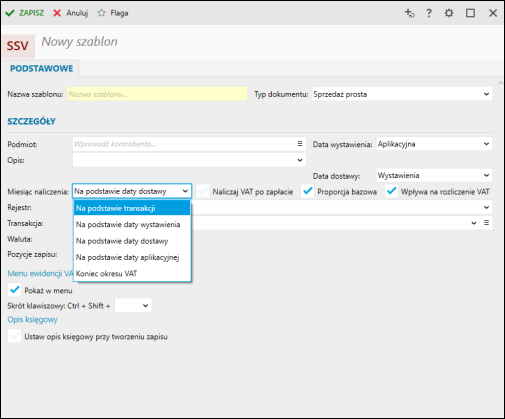Toggle the Pokaż w menu checkbox
This screenshot has height=419, width=505.
point(14,290)
